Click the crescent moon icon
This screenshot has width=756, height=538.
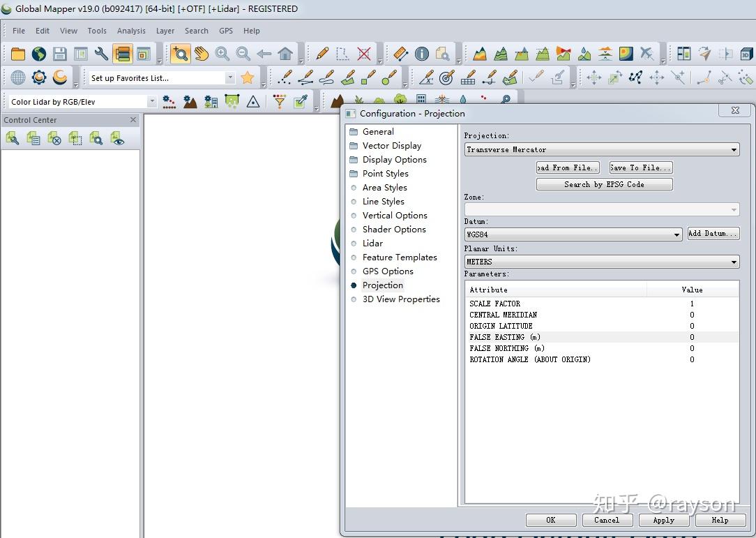coord(60,77)
